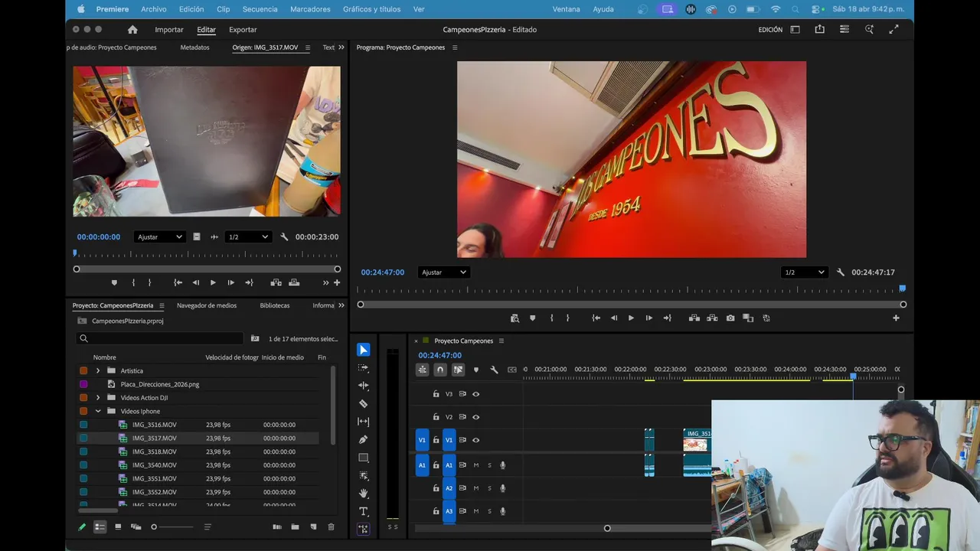Open the Importar workspace
The width and height of the screenshot is (980, 551).
[x=169, y=30]
